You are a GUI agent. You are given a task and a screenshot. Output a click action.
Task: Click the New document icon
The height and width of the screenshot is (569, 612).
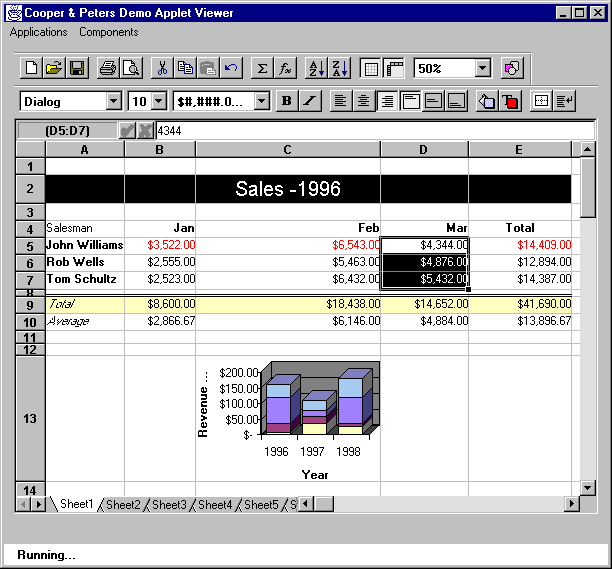31,68
